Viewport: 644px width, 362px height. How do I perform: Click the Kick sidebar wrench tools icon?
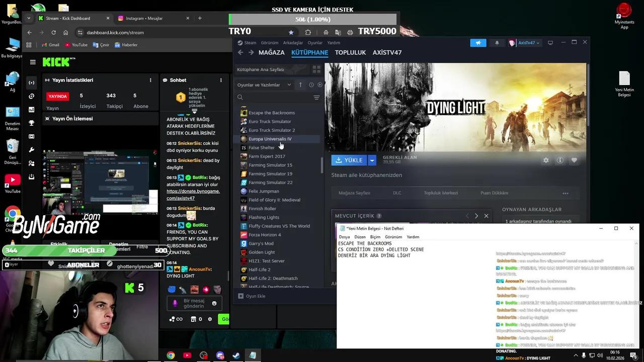(32, 150)
